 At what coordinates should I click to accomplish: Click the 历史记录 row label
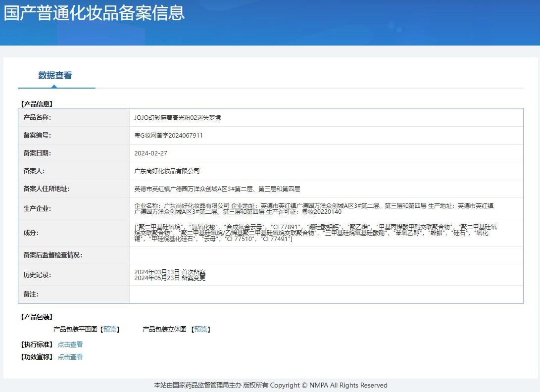37,275
